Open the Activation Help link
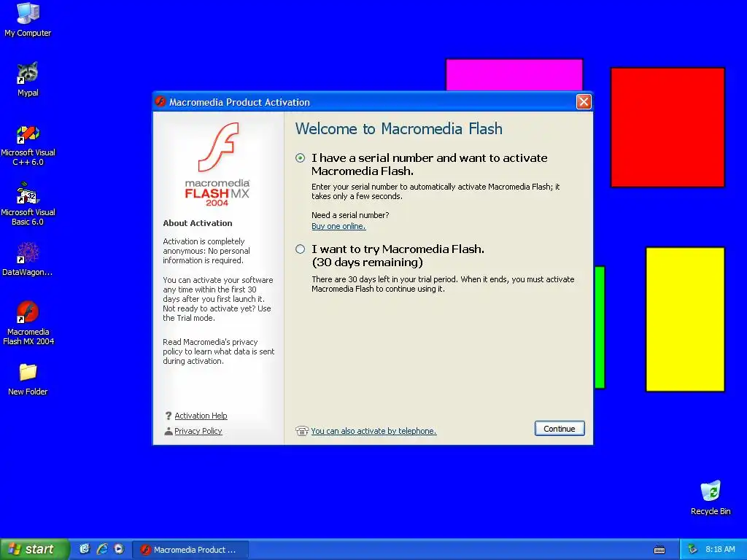The height and width of the screenshot is (560, 747). tap(201, 416)
